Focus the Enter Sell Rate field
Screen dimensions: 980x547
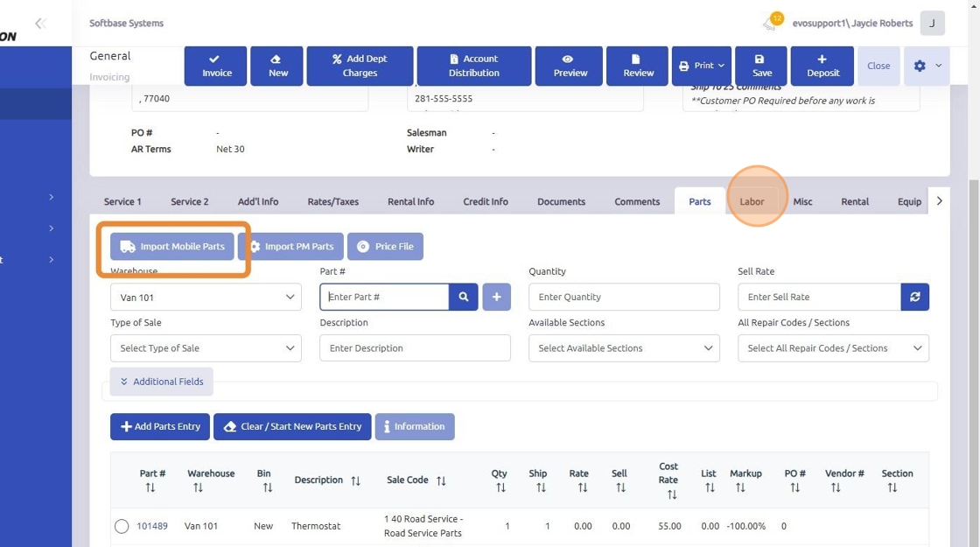819,297
